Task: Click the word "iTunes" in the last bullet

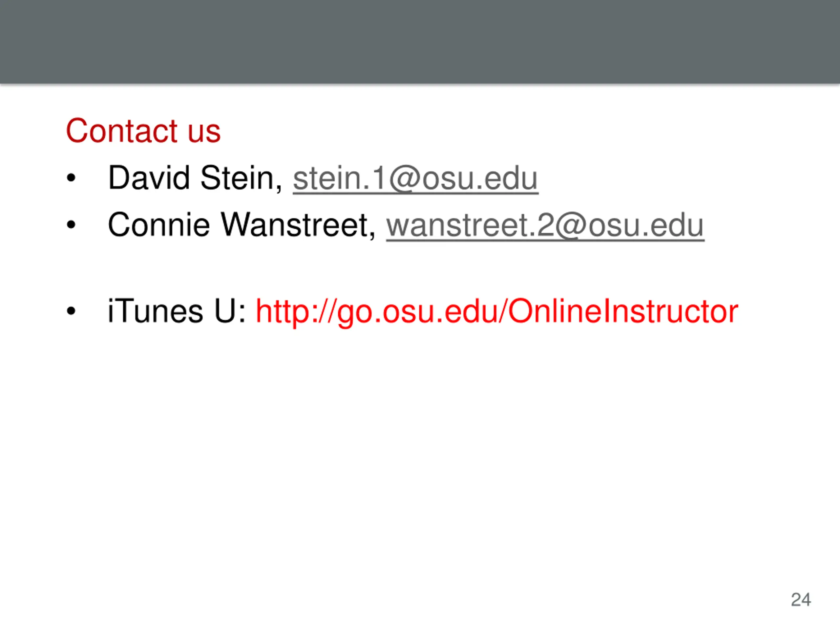Action: coord(155,311)
